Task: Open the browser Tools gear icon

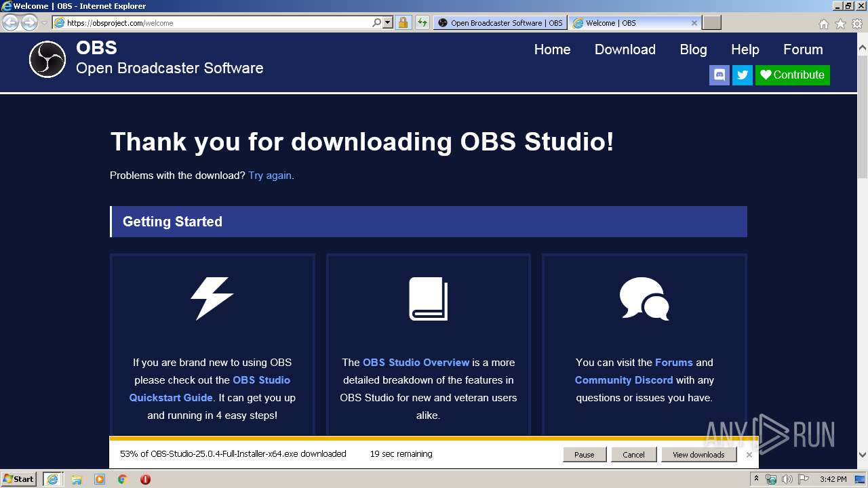Action: pyautogui.click(x=856, y=24)
